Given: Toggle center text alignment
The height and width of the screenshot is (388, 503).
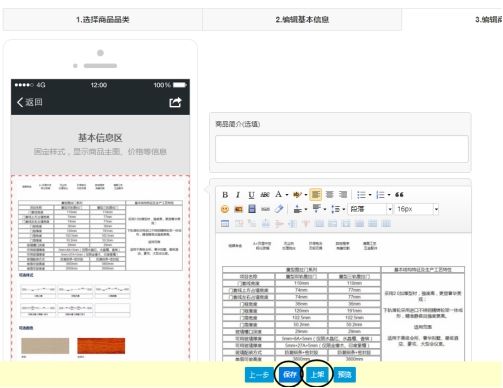Looking at the screenshot, I should pos(330,194).
